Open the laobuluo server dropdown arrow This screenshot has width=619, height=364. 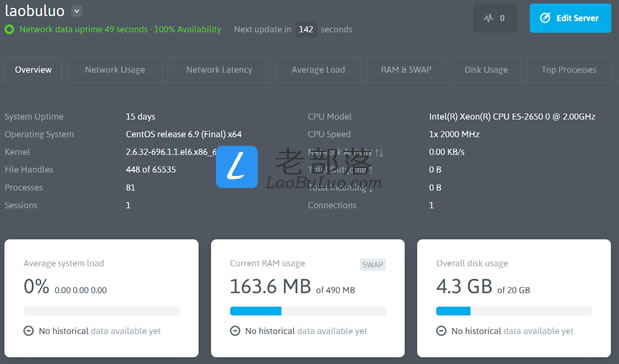click(77, 11)
